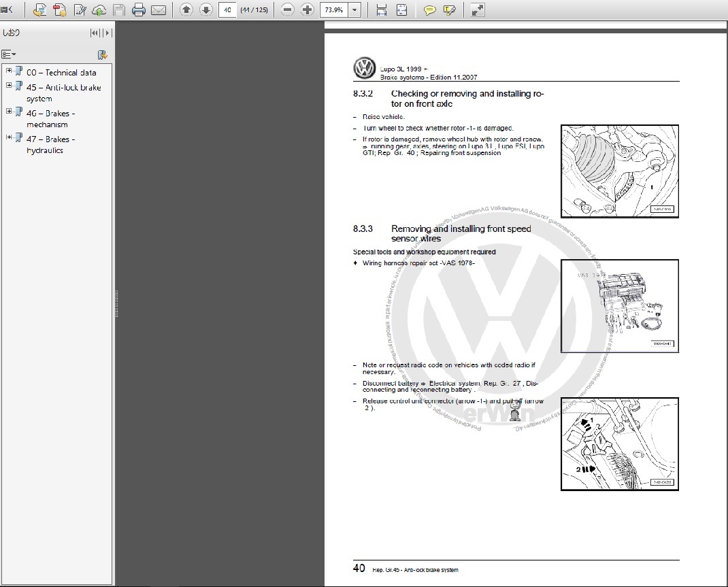Click heading 8.3.3 Removing front speed sensor wires
Image resolution: width=728 pixels, height=587 pixels.
coord(442,233)
